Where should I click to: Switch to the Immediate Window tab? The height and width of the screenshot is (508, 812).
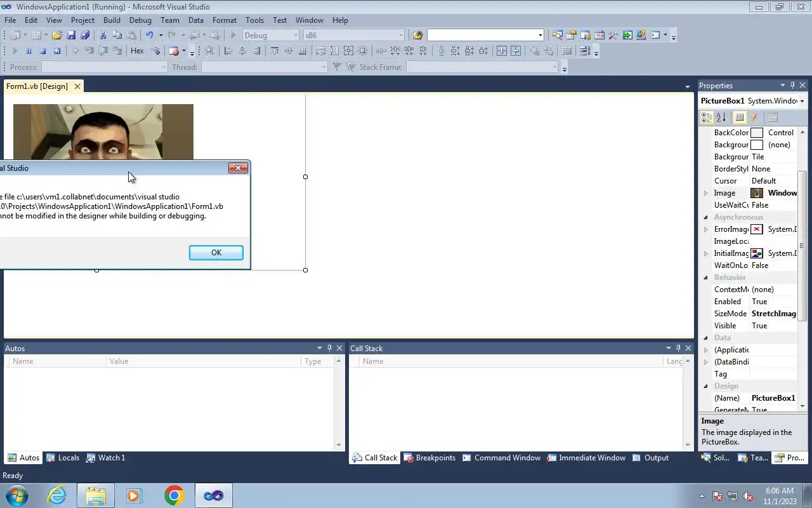click(x=586, y=458)
